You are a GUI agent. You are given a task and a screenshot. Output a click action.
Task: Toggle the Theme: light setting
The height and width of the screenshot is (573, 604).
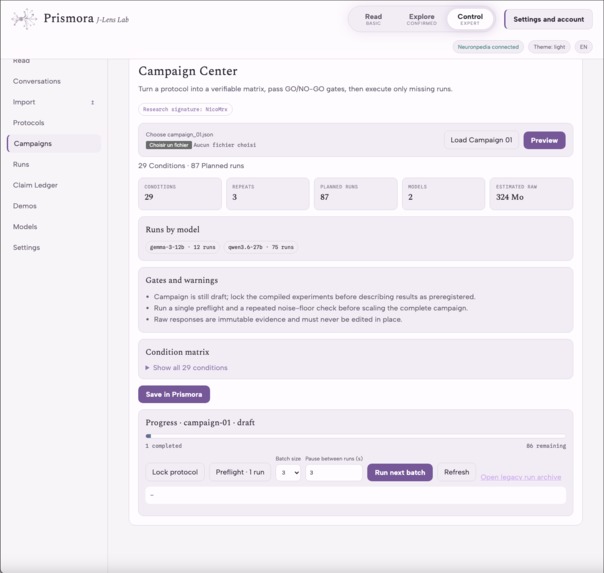549,47
